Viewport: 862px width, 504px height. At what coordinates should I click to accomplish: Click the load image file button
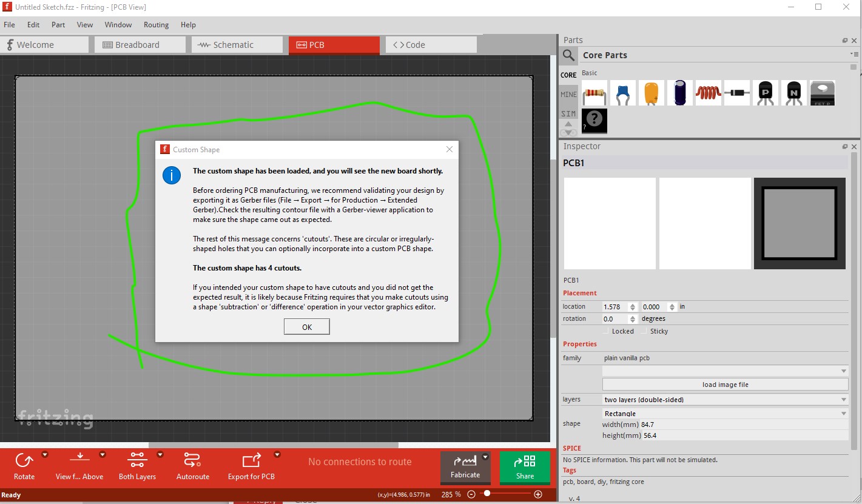[725, 385]
